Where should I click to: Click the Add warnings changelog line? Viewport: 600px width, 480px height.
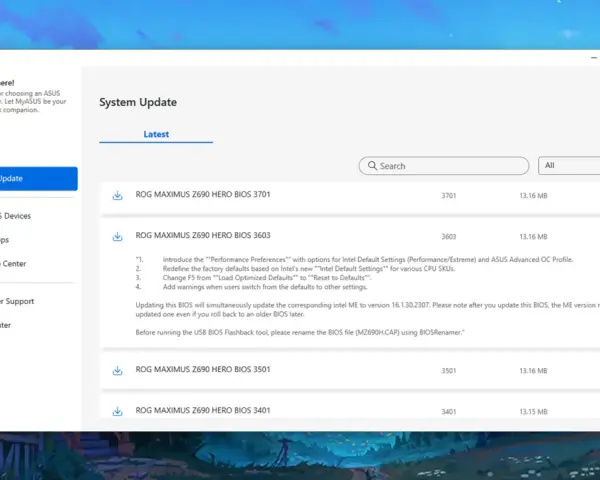click(x=251, y=287)
